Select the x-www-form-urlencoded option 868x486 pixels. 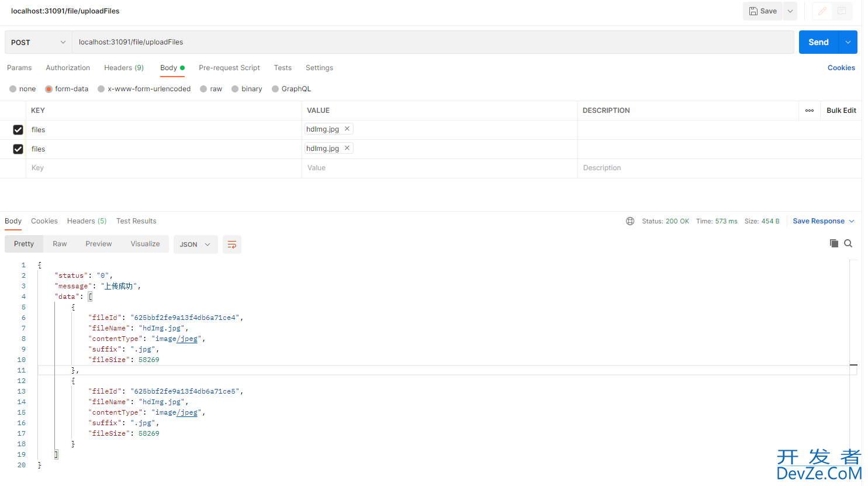click(144, 89)
